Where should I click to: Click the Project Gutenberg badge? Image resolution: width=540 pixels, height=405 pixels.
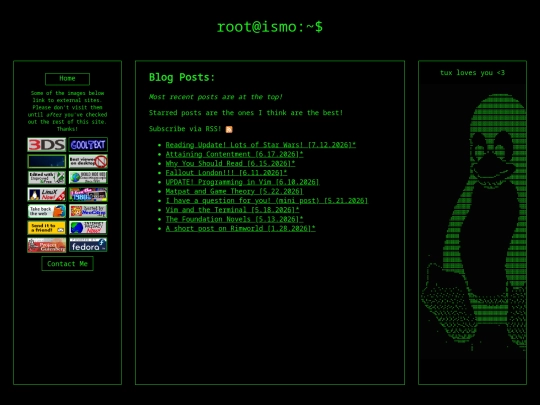click(47, 245)
